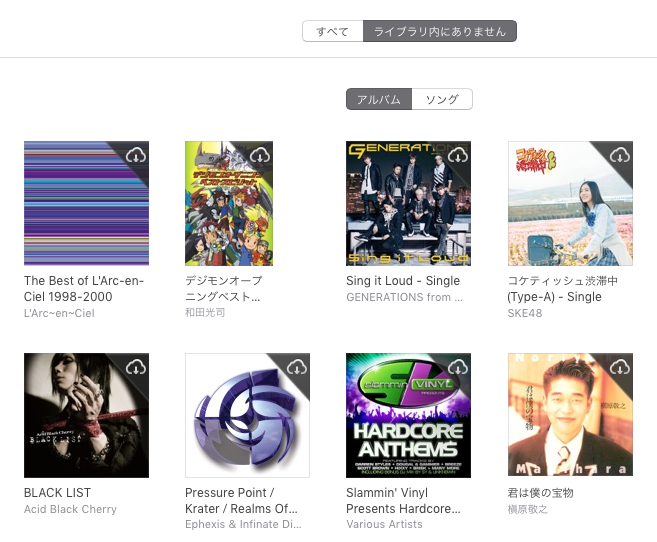Click the artist name L'Arc~en~Ciel
657x542 pixels.
(59, 313)
